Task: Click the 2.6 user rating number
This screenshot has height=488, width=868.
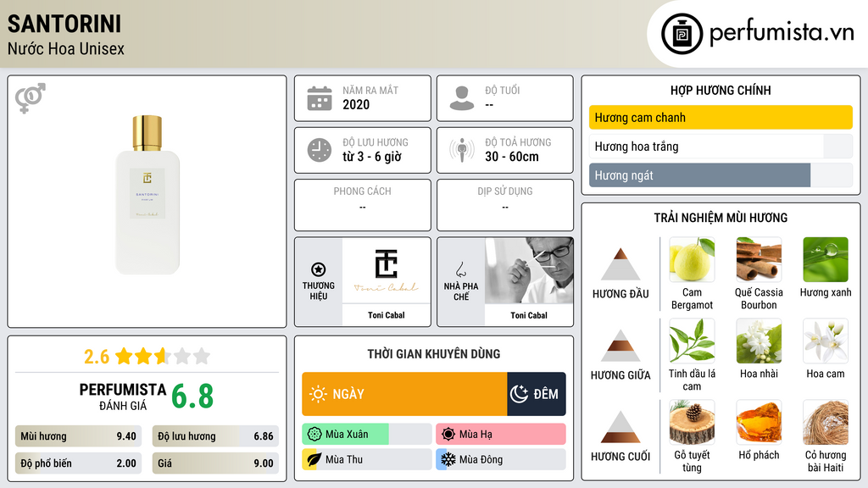Action: point(97,357)
